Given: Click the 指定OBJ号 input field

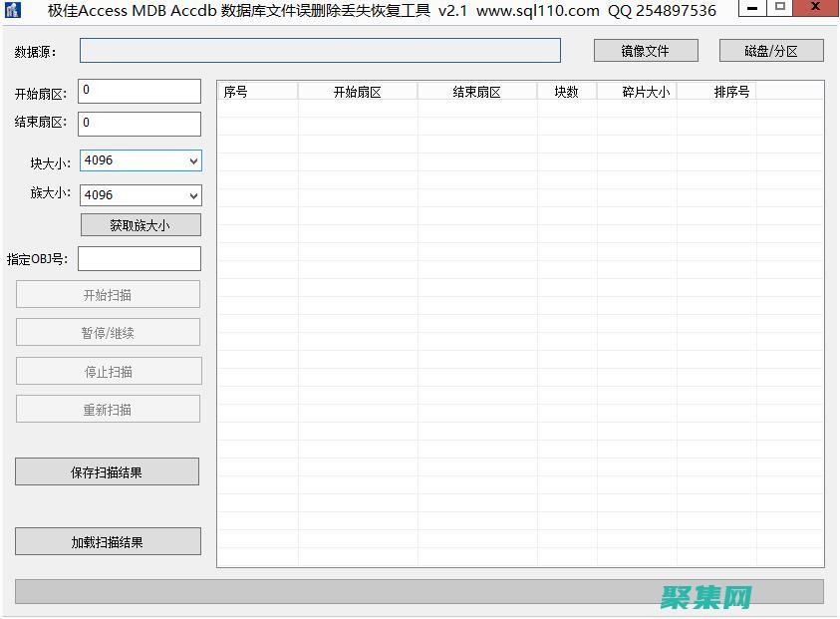Looking at the screenshot, I should [140, 258].
